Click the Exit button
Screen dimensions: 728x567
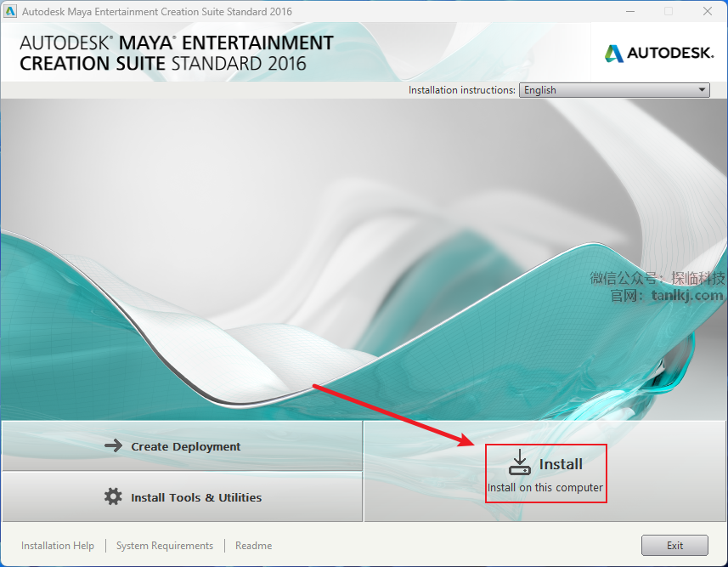[x=674, y=546]
